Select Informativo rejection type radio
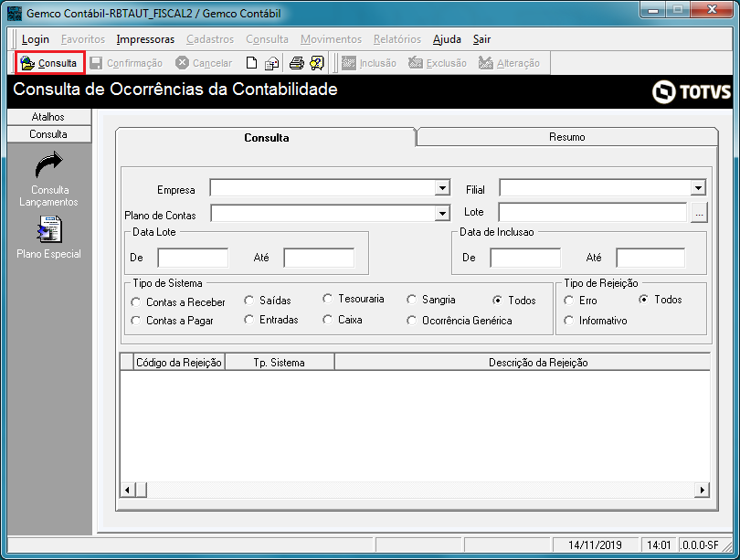The height and width of the screenshot is (560, 740). [568, 321]
